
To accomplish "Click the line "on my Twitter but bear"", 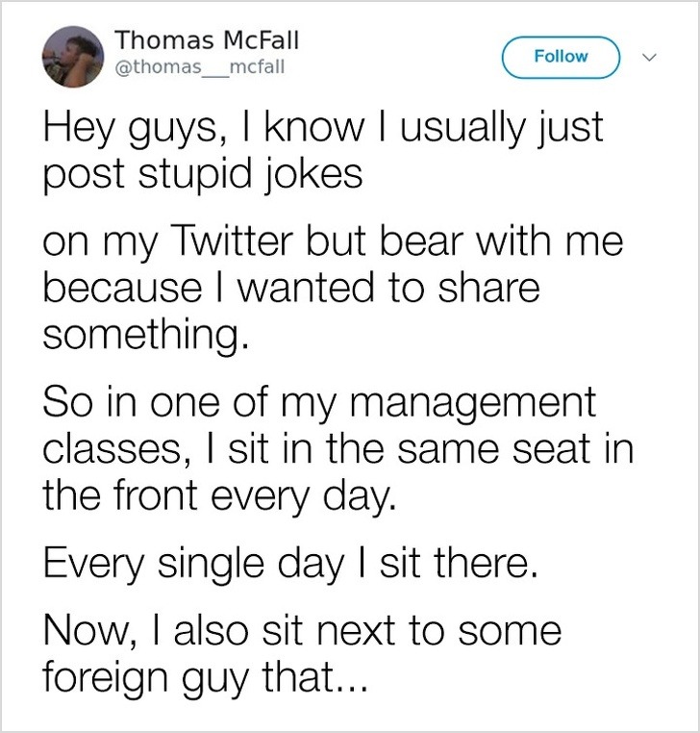I will [x=331, y=243].
